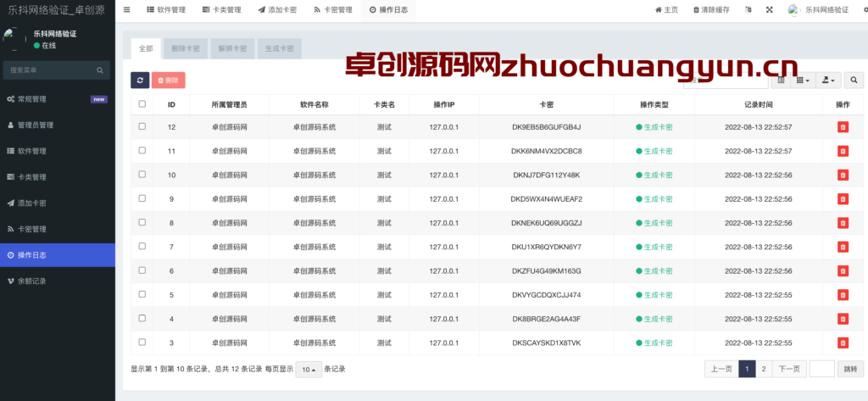Check the checkbox for row ID 7
This screenshot has height=401, width=868.
[142, 246]
